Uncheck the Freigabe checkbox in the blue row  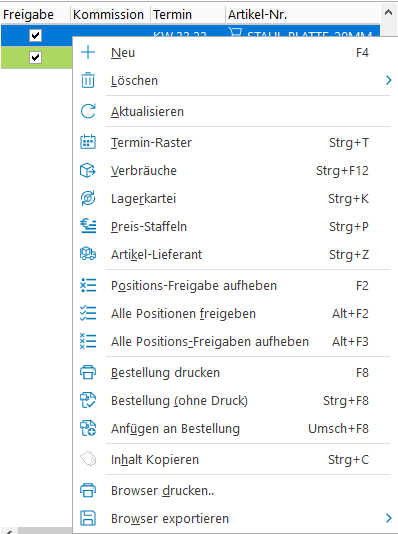point(35,35)
